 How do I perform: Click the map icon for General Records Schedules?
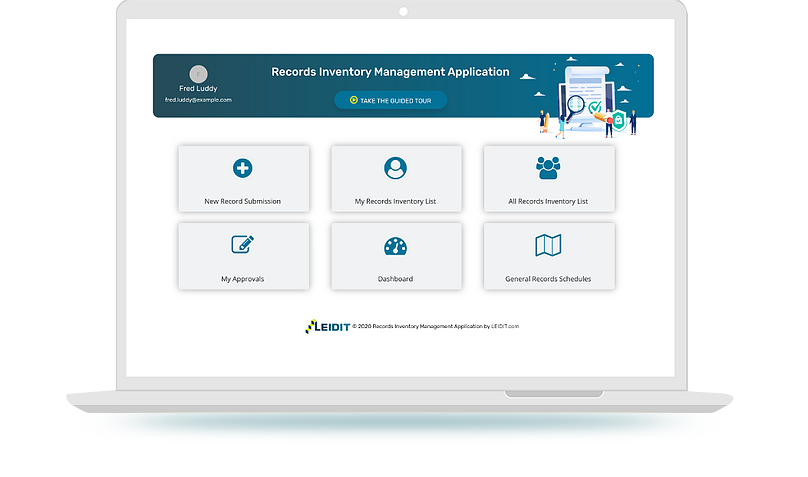point(548,245)
